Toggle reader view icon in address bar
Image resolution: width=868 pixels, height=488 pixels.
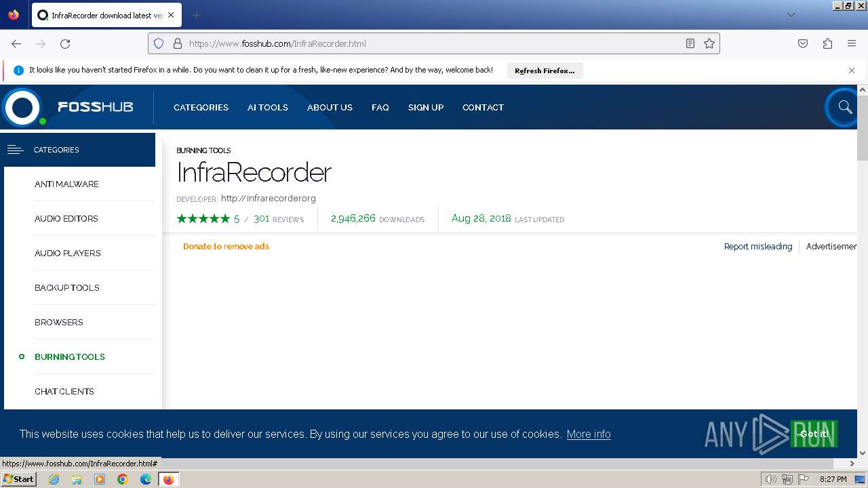pos(690,43)
